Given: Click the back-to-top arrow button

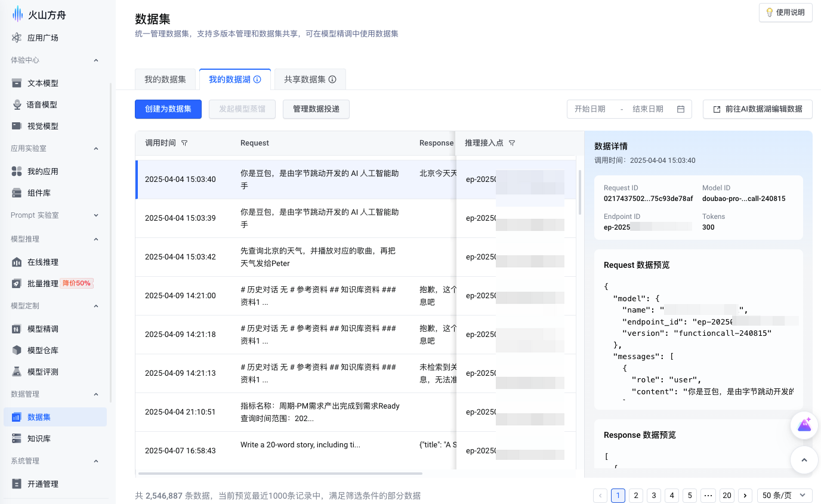Looking at the screenshot, I should coord(804,460).
